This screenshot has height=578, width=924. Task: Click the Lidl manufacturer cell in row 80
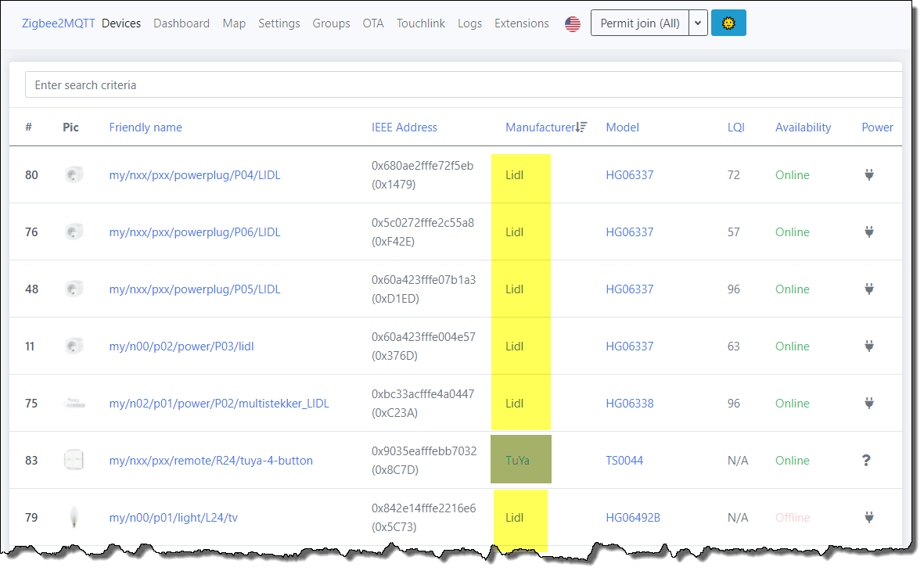(515, 175)
